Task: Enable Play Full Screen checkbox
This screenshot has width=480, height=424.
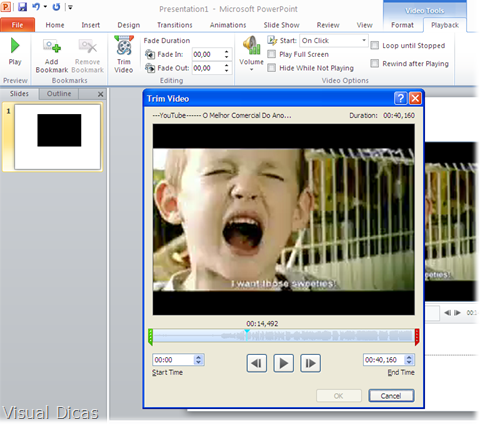Action: click(x=272, y=54)
